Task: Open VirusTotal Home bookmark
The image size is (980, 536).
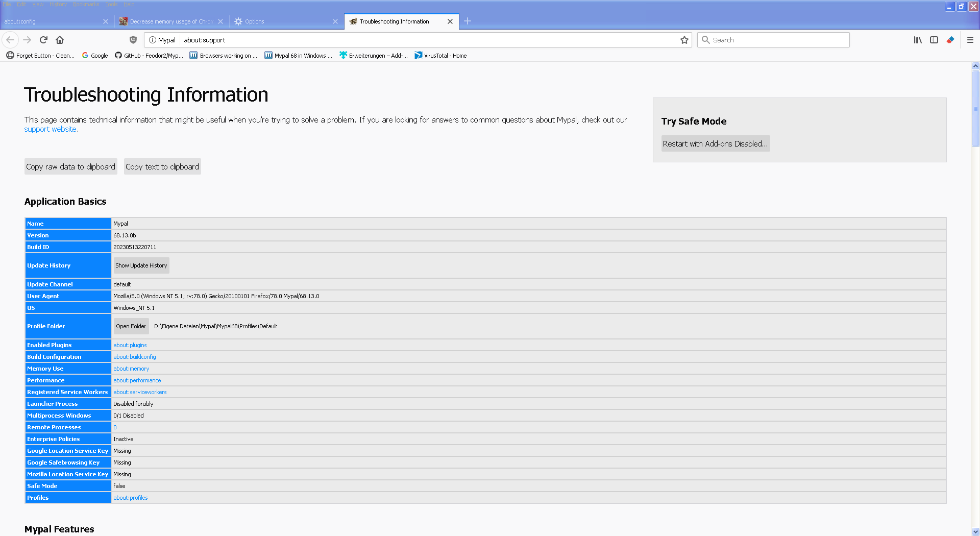Action: coord(440,56)
